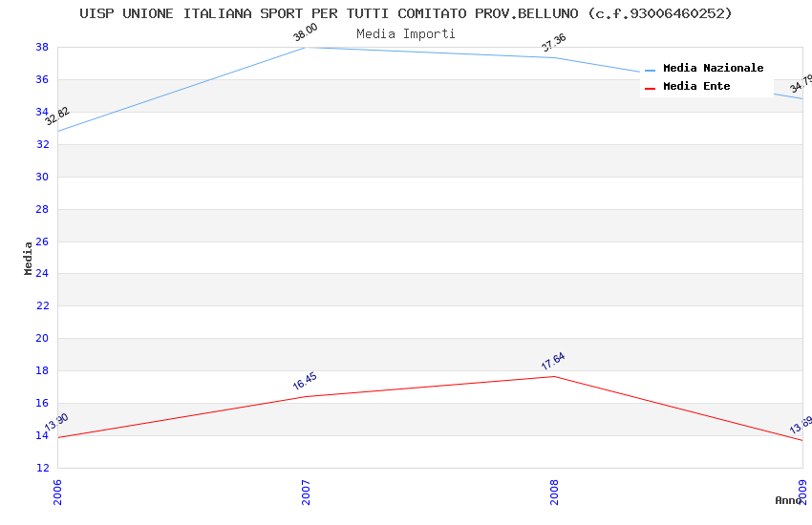Click the y-axis tick 16
Image resolution: width=812 pixels, height=525 pixels.
42,403
